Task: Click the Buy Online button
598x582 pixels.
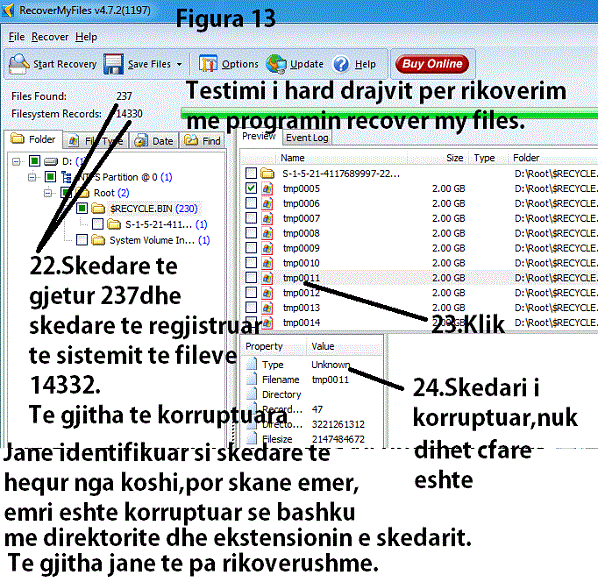Action: (x=432, y=64)
